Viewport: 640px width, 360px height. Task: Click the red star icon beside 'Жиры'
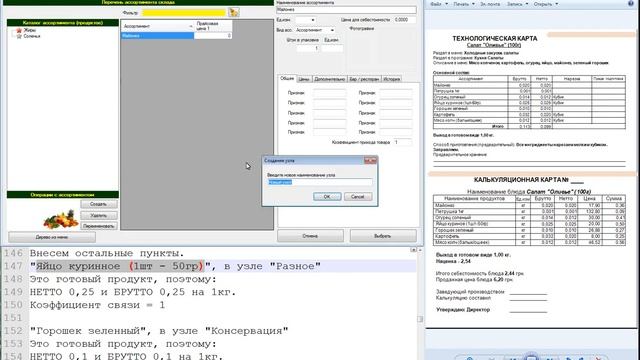coord(19,31)
